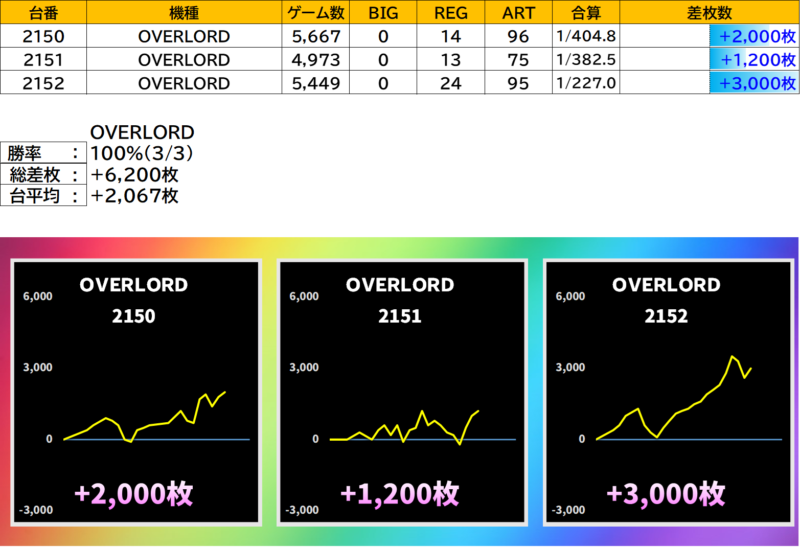Select game count 5,449 cell
Viewport: 800px width, 547px height.
coord(315,83)
